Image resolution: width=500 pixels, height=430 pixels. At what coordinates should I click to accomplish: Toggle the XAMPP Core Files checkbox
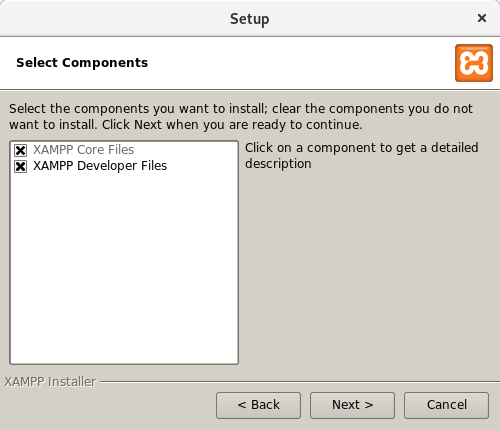coord(20,150)
